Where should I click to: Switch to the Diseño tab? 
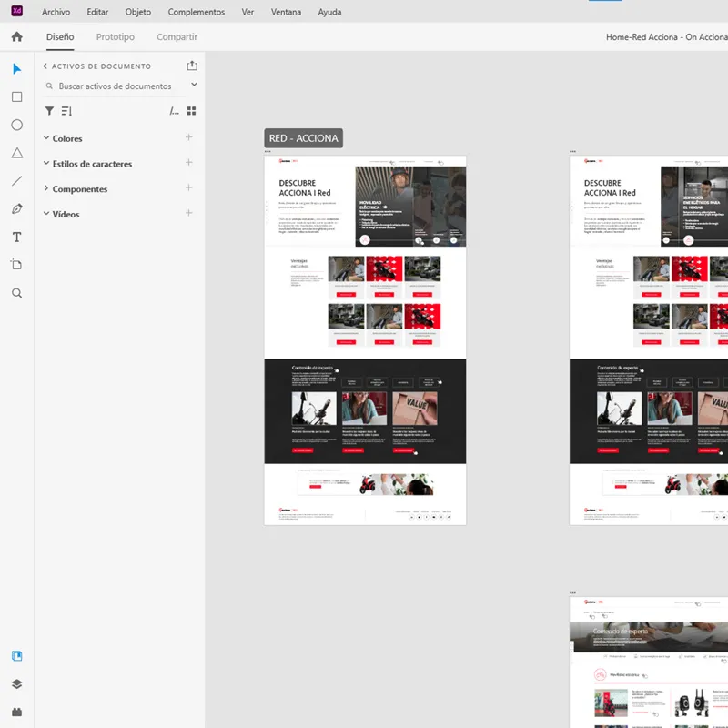(x=60, y=36)
